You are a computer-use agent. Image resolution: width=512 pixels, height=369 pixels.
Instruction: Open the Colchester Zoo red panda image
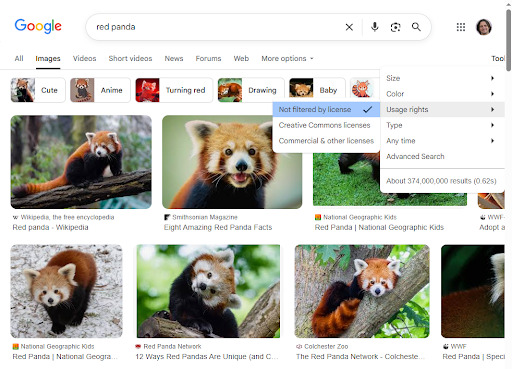(362, 291)
